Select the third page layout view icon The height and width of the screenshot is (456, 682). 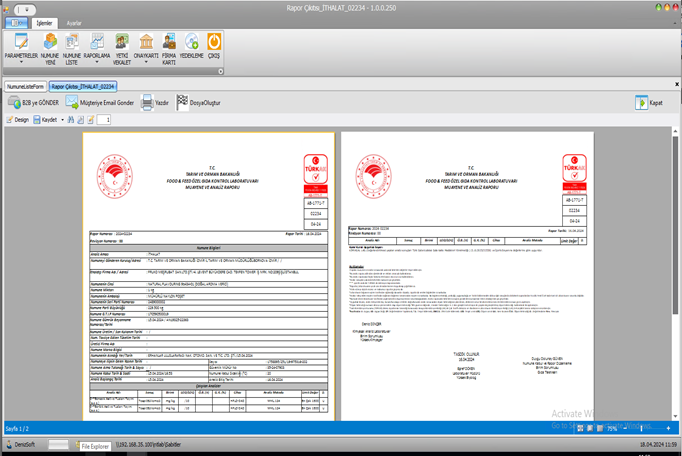pos(600,429)
